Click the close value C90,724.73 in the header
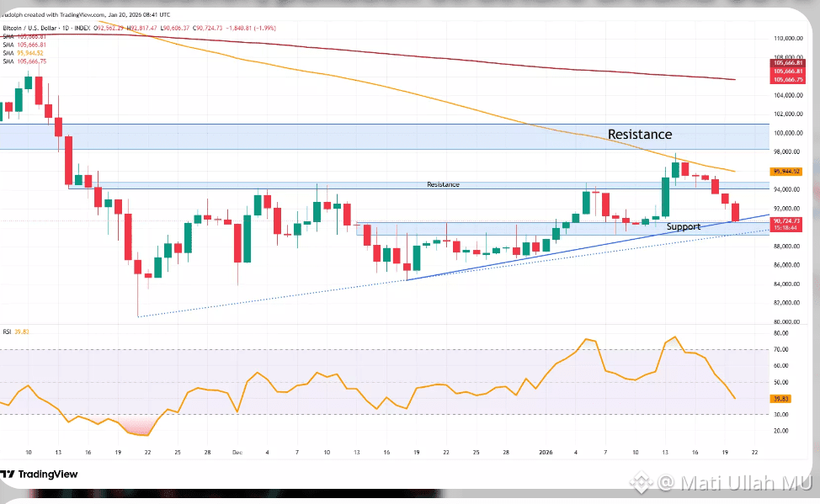 point(208,29)
